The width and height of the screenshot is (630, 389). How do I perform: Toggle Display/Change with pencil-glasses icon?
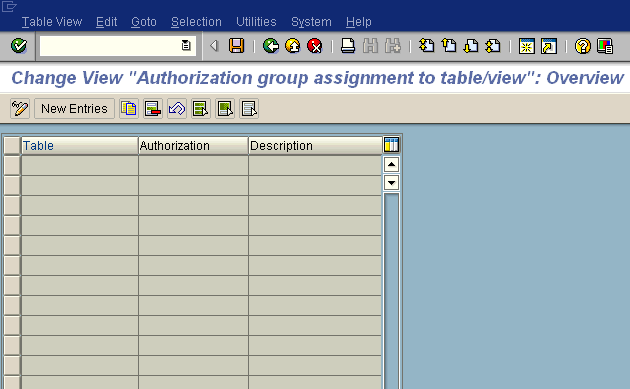pos(20,109)
